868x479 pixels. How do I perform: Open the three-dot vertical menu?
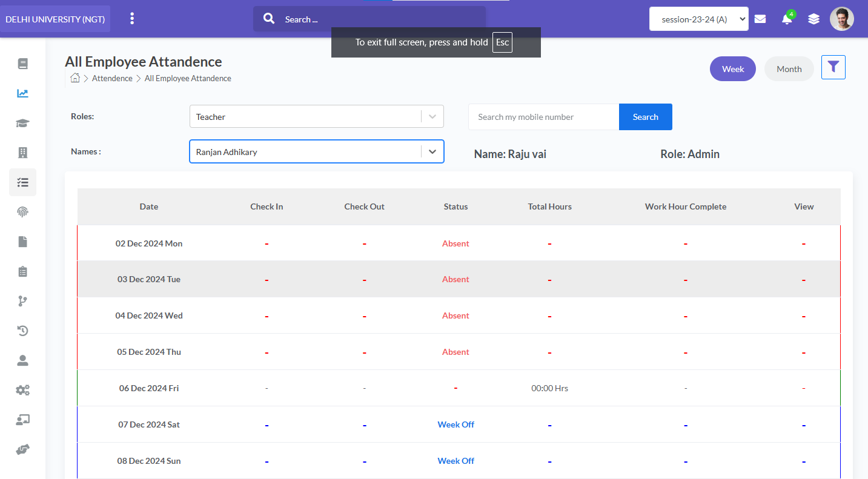[132, 19]
